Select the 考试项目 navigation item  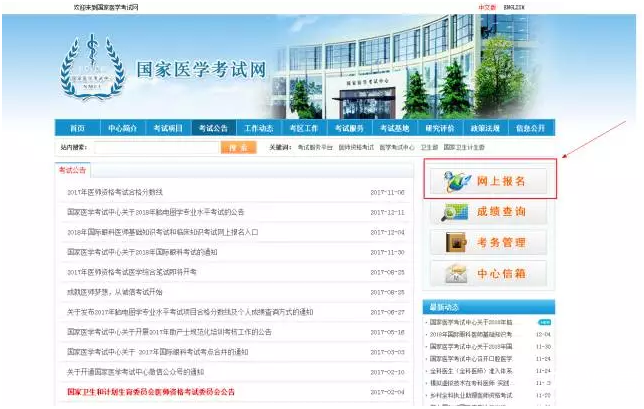(168, 129)
